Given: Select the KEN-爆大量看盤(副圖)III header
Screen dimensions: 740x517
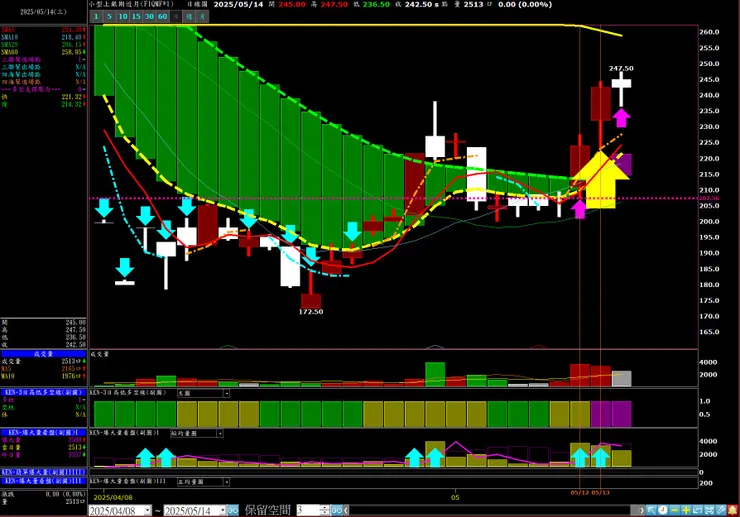Looking at the screenshot, I should click(43, 481).
